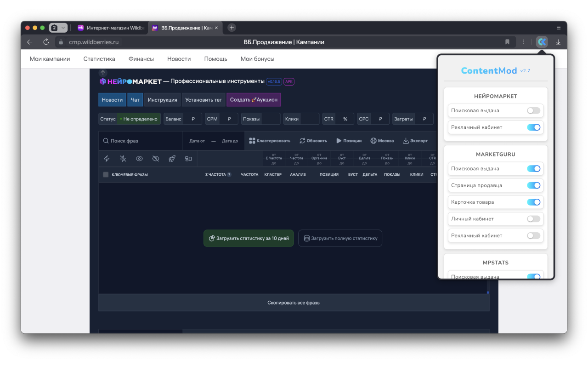The image size is (588, 368).
Task: Click Скопировать все фразы
Action: click(x=294, y=303)
